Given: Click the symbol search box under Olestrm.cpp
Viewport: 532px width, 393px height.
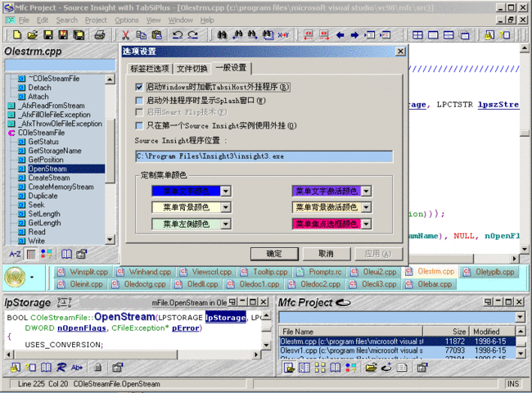Looking at the screenshot, I should tap(60, 65).
